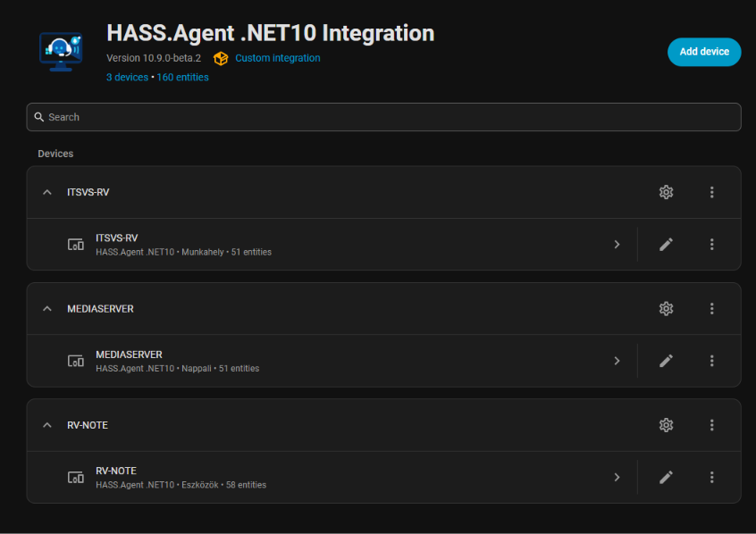Click the Version 10.9.0-beta.2 text
756x534 pixels.
[x=154, y=58]
